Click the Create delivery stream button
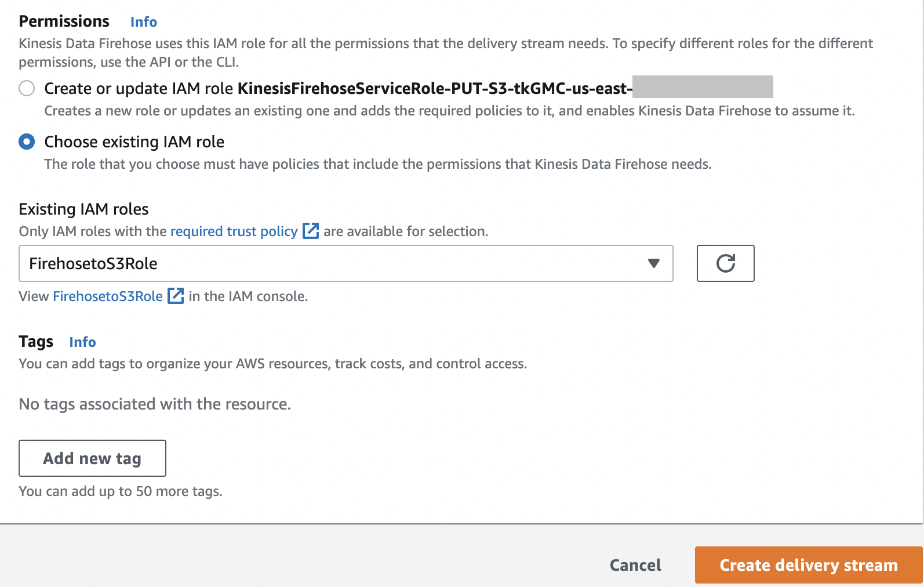The image size is (924, 587). [x=808, y=565]
